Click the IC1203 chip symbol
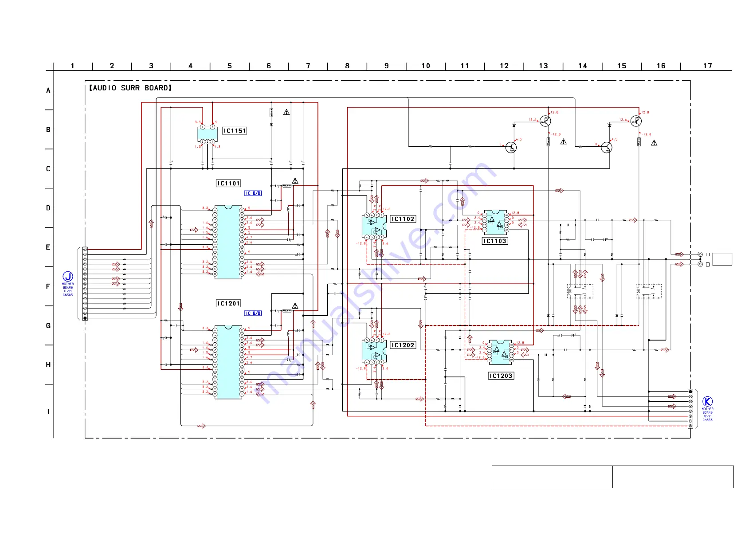 pos(501,352)
